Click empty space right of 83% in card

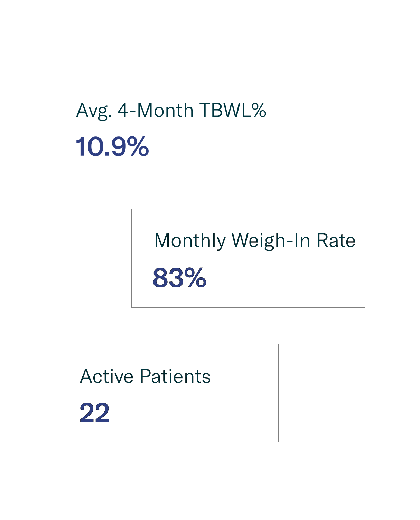283,277
